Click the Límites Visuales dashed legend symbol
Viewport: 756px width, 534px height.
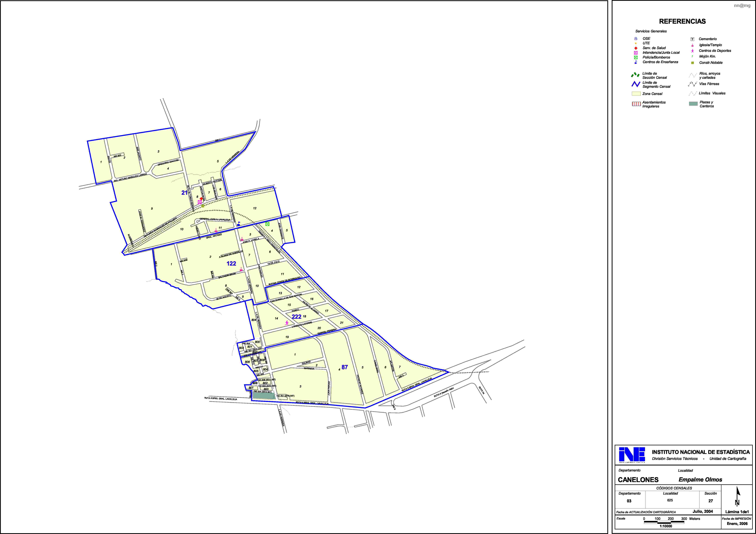[693, 94]
